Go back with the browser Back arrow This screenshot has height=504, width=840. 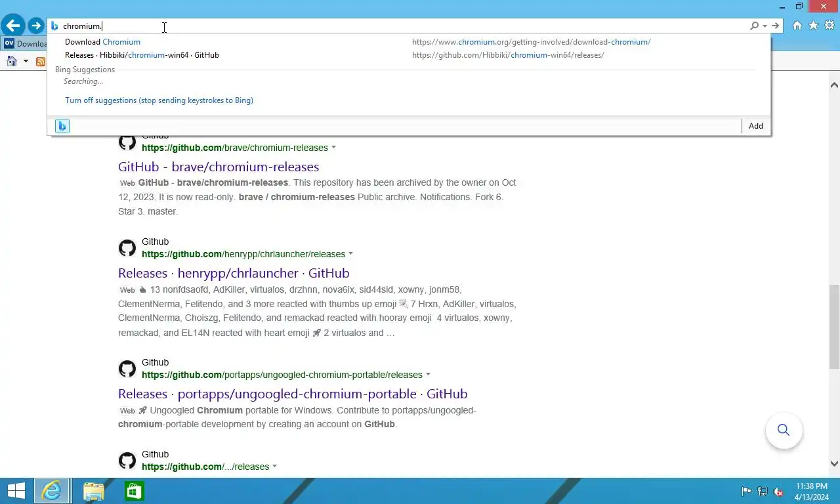(12, 26)
